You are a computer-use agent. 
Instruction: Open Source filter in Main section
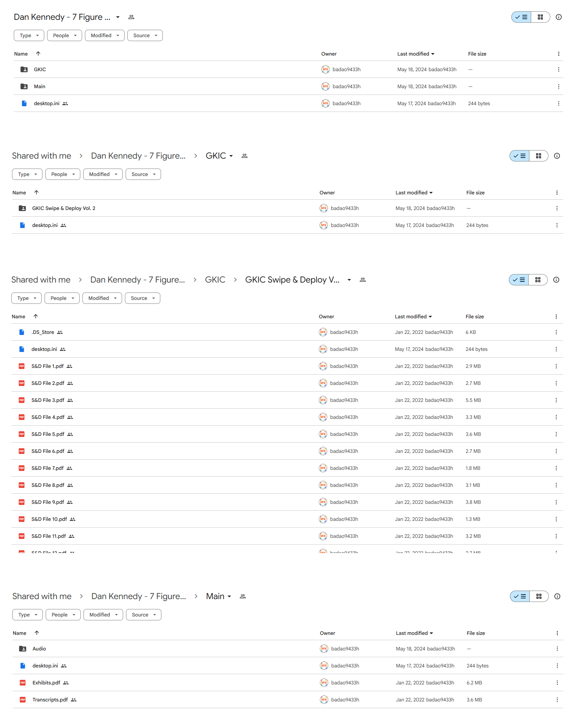click(144, 615)
